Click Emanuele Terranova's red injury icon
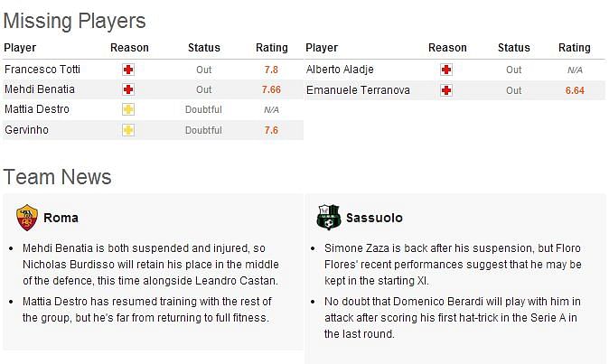The width and height of the screenshot is (609, 364). (446, 90)
